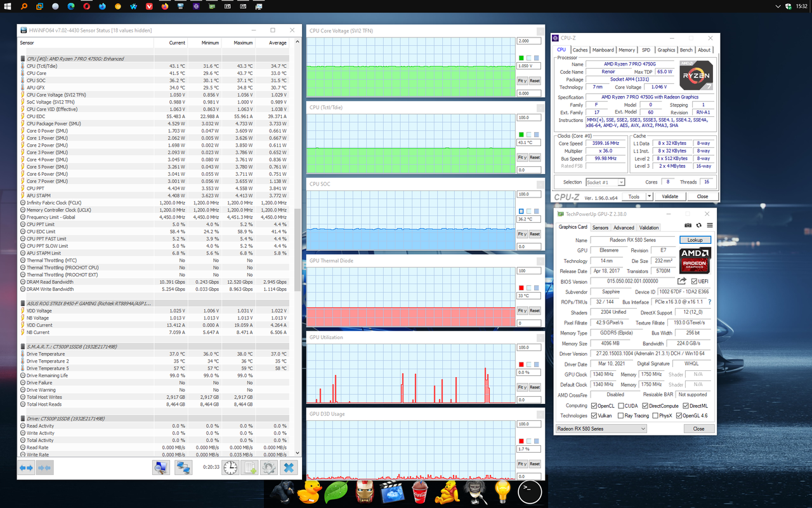The height and width of the screenshot is (508, 812).
Task: Switch to the Memory tab in CPU-Z
Action: pos(627,50)
